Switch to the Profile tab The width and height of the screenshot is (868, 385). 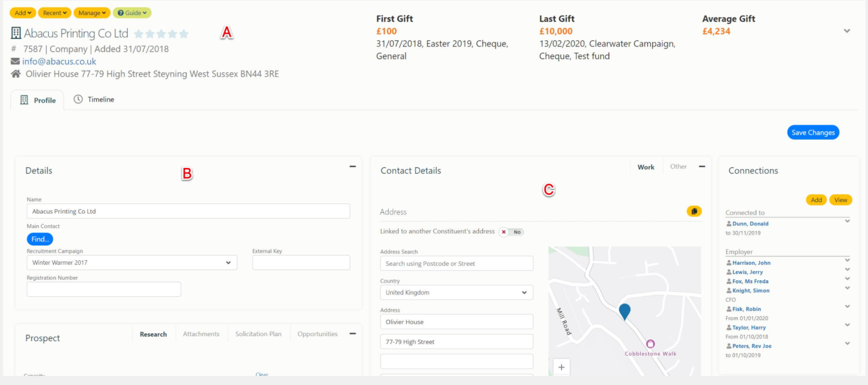coord(38,100)
